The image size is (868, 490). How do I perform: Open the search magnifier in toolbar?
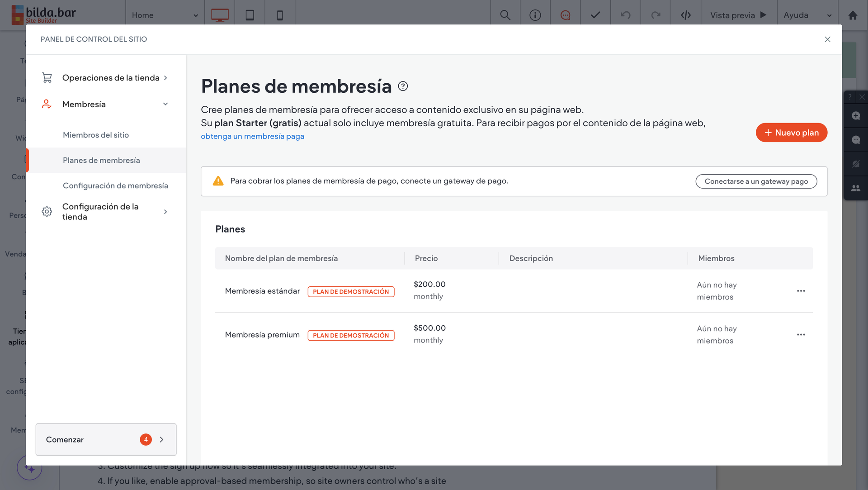pyautogui.click(x=505, y=15)
